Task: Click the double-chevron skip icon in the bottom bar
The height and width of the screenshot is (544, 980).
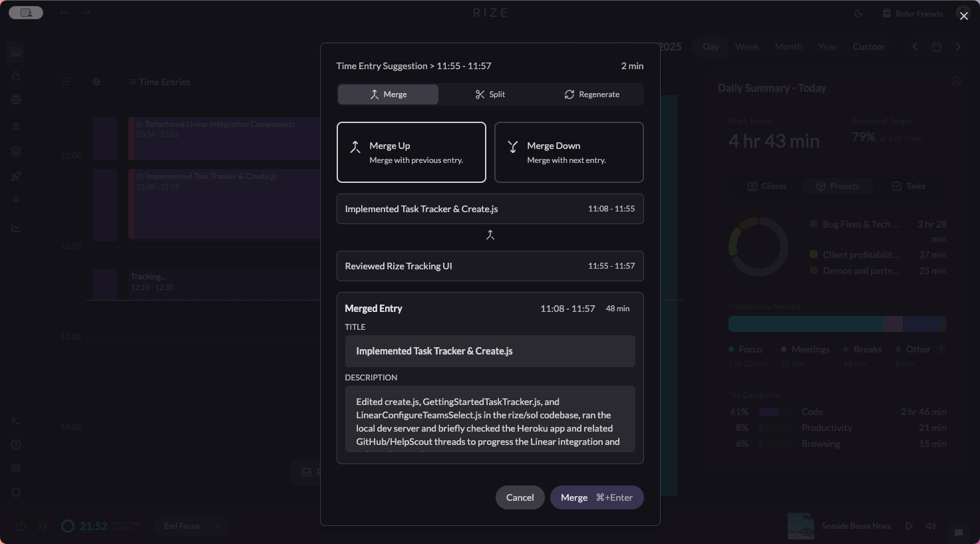Action: click(43, 526)
